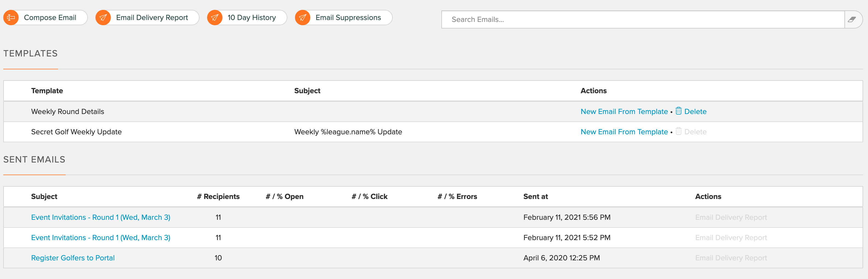Open delivery report for 5:56 PM email

[731, 218]
